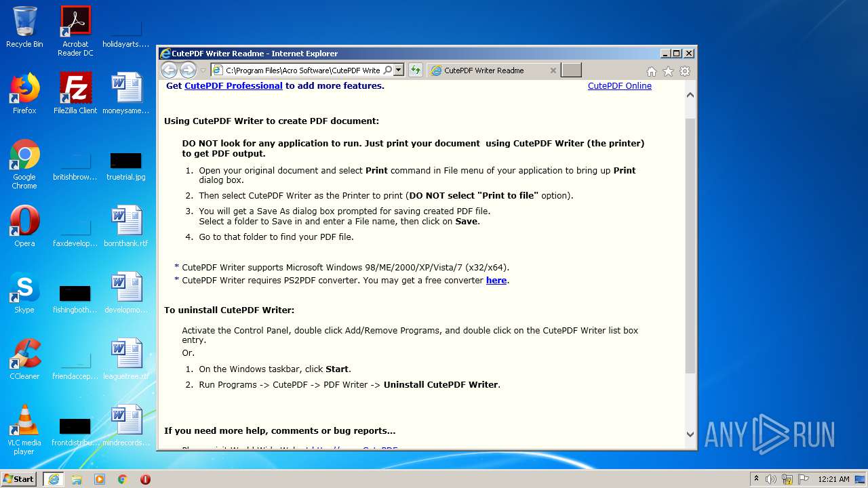Image resolution: width=868 pixels, height=488 pixels.
Task: Select the Skype desktop shortcut
Action: click(24, 293)
